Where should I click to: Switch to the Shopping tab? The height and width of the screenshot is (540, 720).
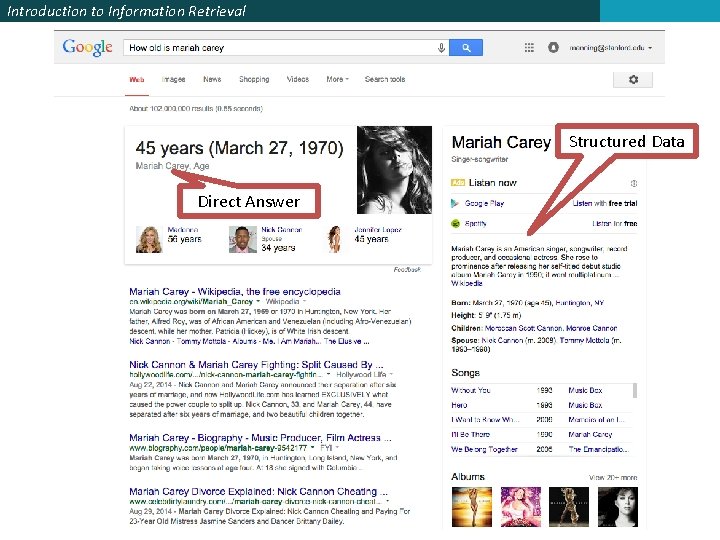click(254, 79)
